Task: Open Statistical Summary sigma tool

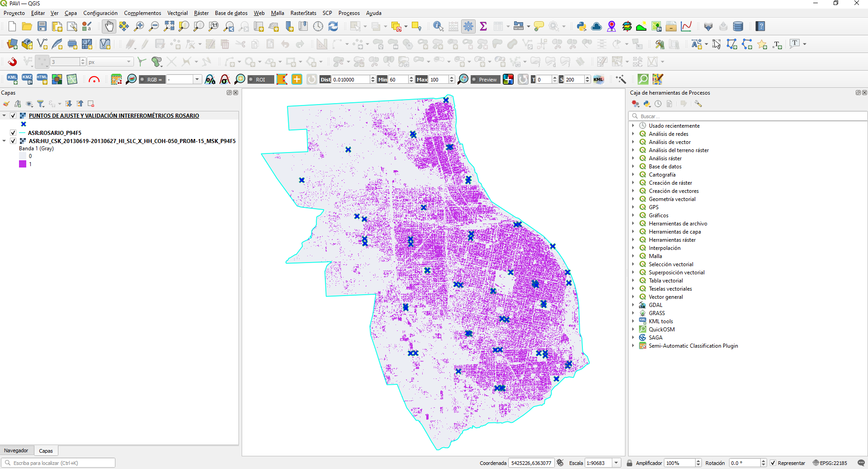Action: pos(483,26)
